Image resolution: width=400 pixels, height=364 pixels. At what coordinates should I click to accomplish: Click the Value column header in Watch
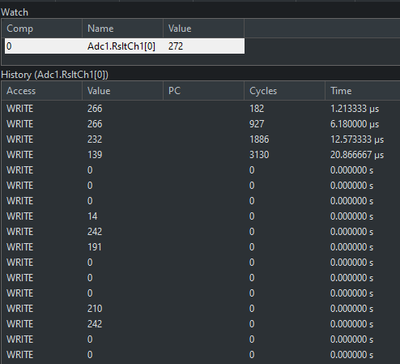(204, 28)
